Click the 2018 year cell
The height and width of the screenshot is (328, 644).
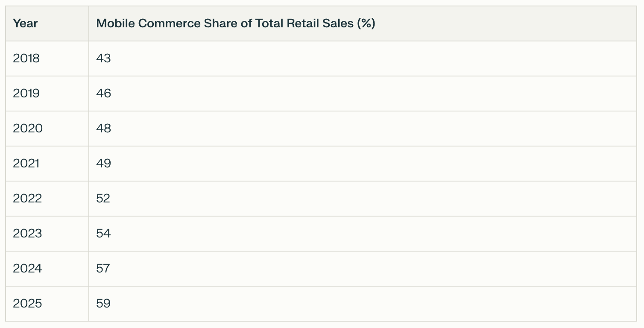point(47,59)
